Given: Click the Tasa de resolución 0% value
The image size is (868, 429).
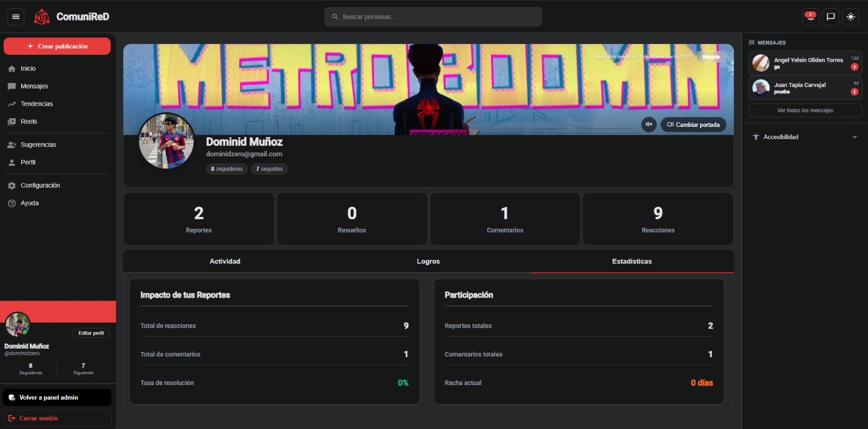Looking at the screenshot, I should click(403, 383).
